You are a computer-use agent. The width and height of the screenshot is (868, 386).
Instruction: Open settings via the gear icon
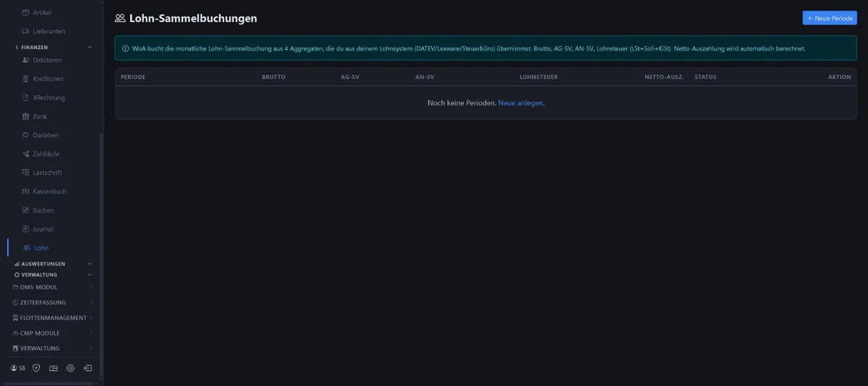tap(70, 368)
